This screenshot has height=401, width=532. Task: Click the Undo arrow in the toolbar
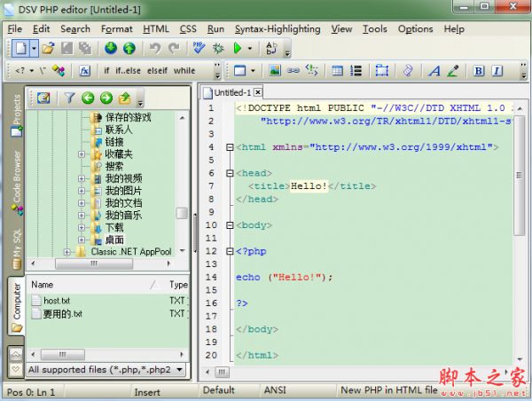pos(154,48)
